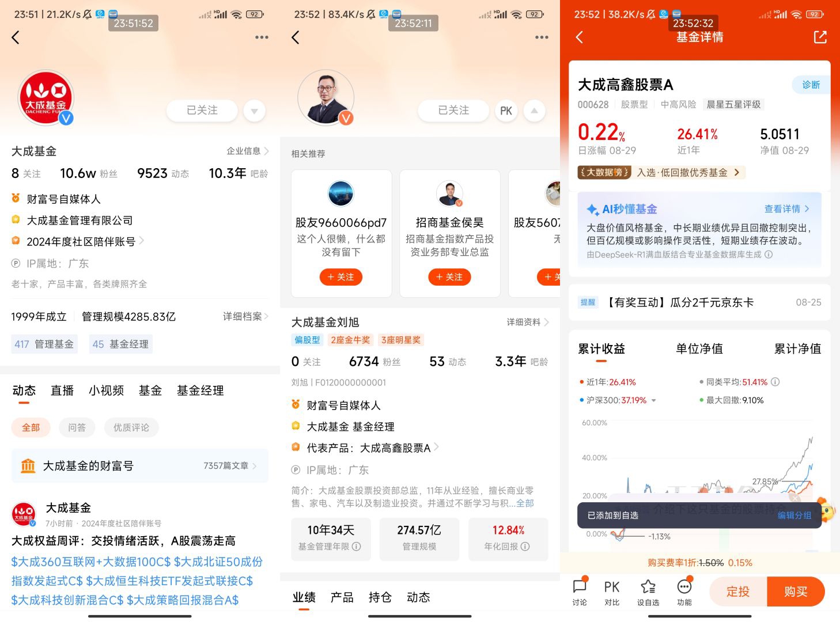The image size is (840, 622).
Task: Follow 股友9660066pd7 with 关注 button
Action: pyautogui.click(x=341, y=277)
